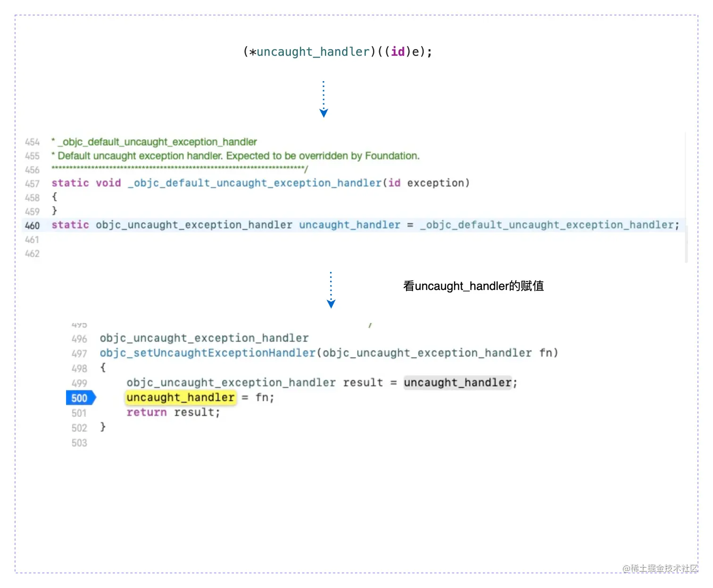
Task: Click the annotation '看uncaught_handler的赋值'
Action: coord(473,286)
